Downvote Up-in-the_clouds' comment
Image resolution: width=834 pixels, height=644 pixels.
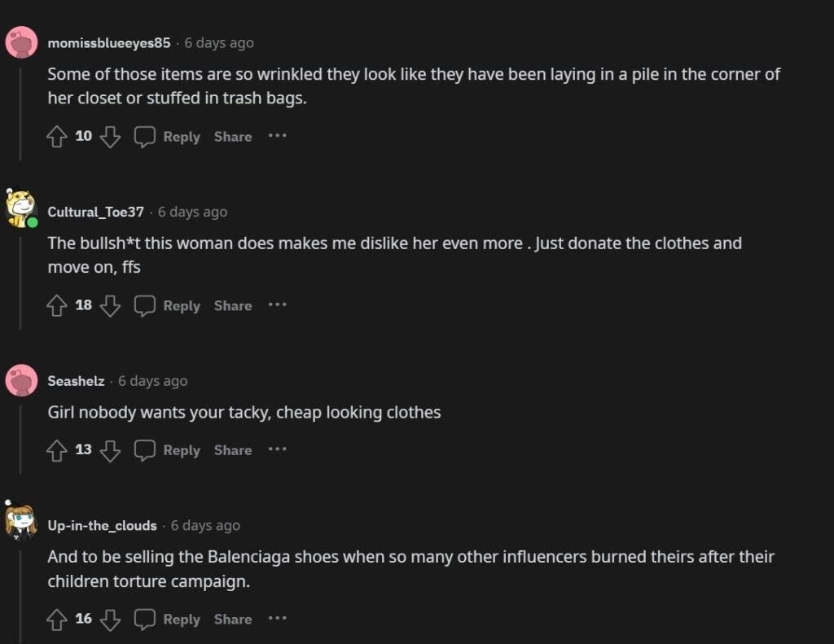110,620
